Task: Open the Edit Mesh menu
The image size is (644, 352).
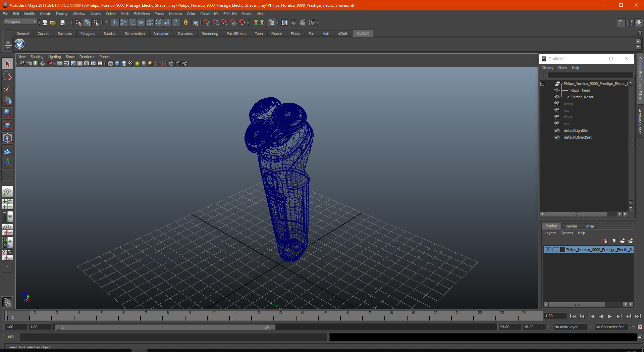Action: 142,14
